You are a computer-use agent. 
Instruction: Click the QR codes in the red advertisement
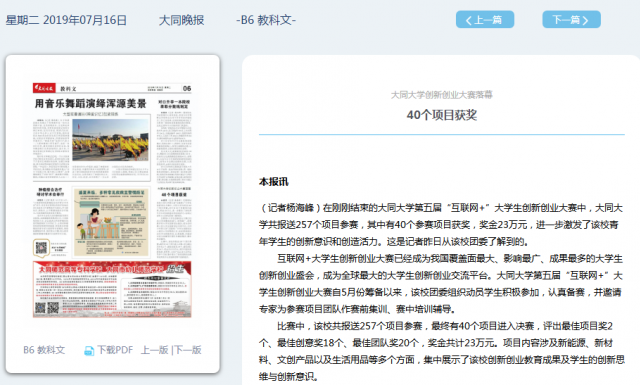pyautogui.click(x=47, y=307)
